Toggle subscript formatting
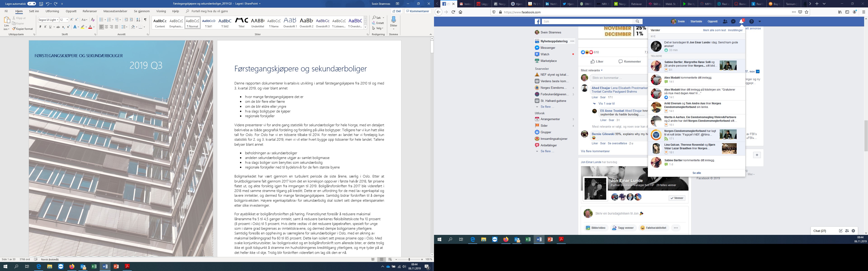 63,27
